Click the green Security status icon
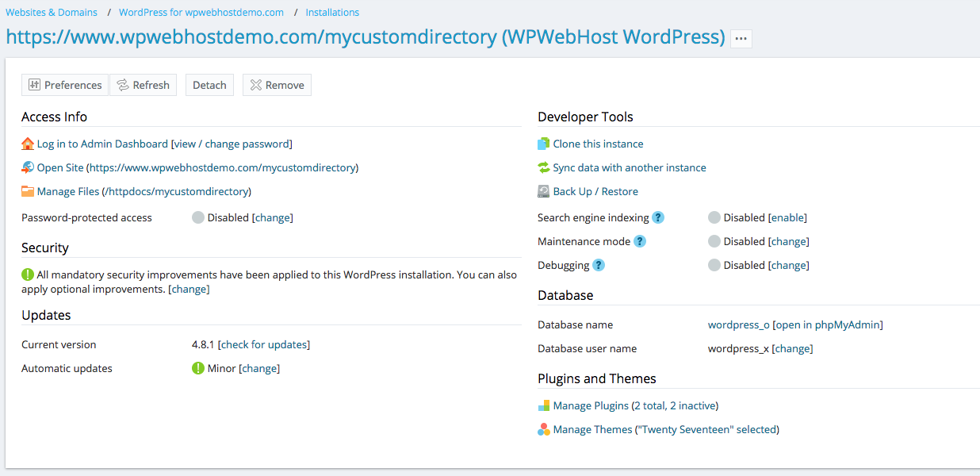The width and height of the screenshot is (980, 476). click(x=28, y=274)
